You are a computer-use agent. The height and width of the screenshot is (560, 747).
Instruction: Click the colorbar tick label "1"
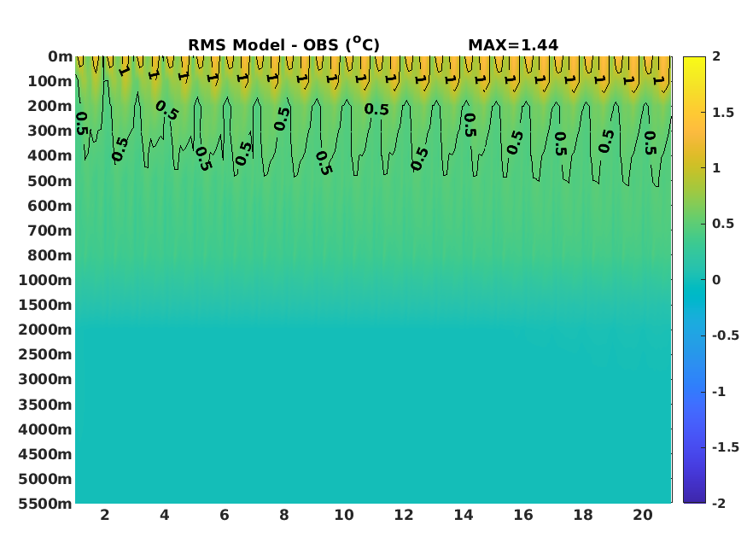[716, 168]
